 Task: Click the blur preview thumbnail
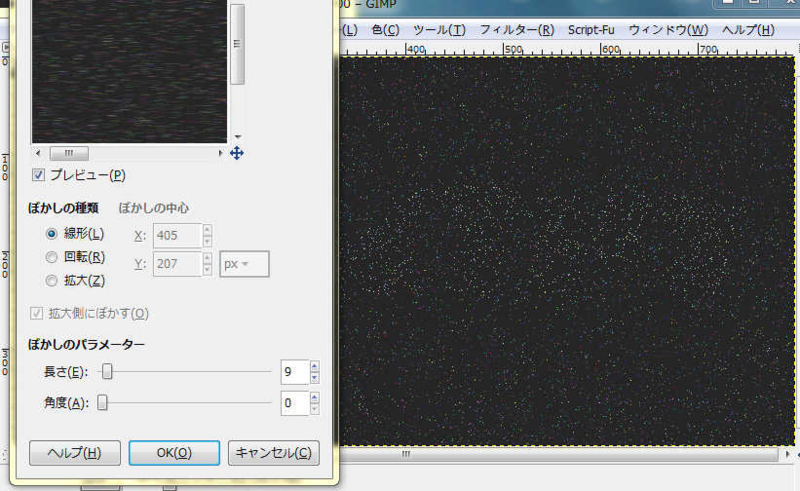(x=130, y=71)
